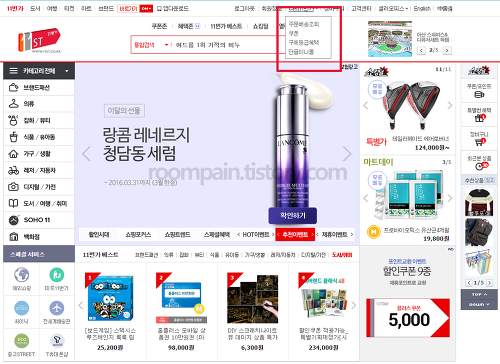Select coupon entry in My 11st dropdown
The width and height of the screenshot is (500, 364).
[x=293, y=33]
